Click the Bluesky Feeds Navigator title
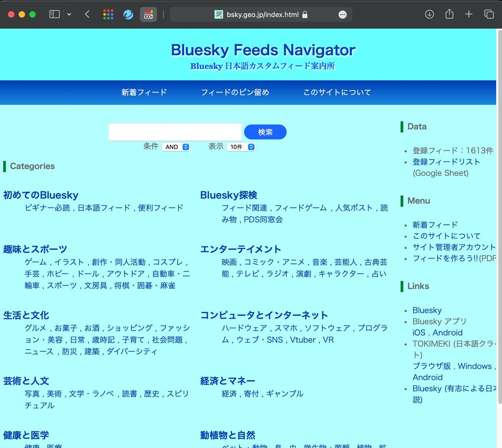The width and height of the screenshot is (502, 448). pyautogui.click(x=263, y=50)
